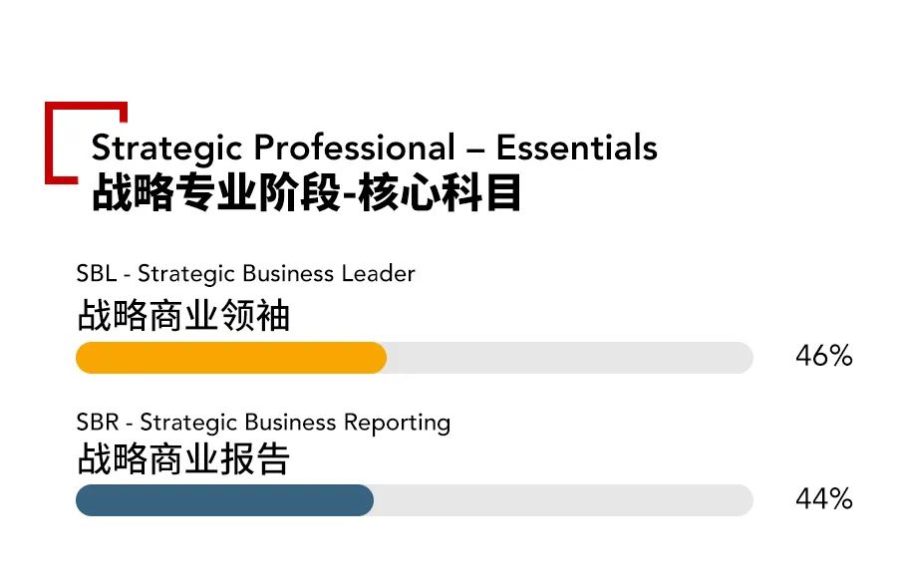Viewport: 897px width, 588px height.
Task: Click the 战略商业领袖 label
Action: pos(183,317)
